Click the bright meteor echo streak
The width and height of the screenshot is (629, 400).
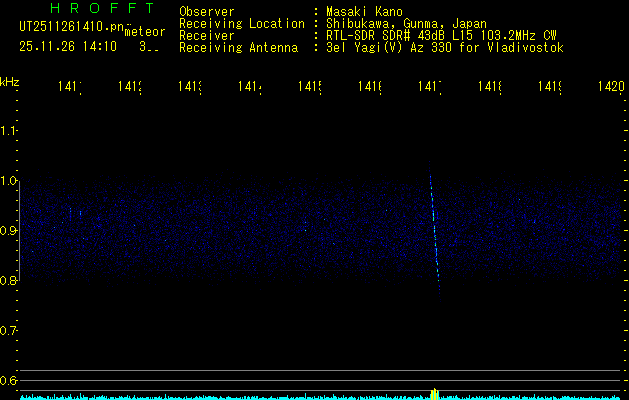[434, 230]
